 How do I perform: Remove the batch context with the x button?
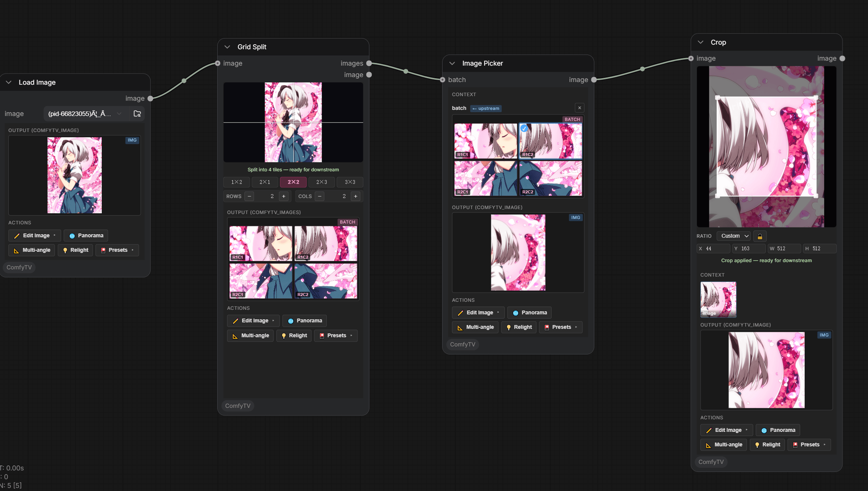(579, 108)
